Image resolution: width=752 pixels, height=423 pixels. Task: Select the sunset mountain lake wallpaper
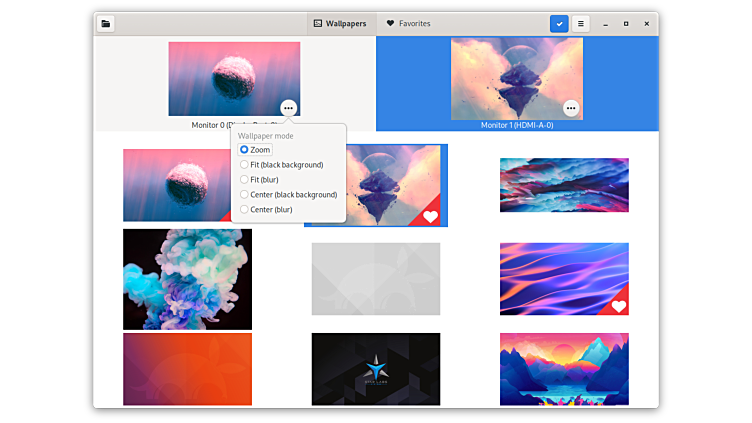point(564,369)
